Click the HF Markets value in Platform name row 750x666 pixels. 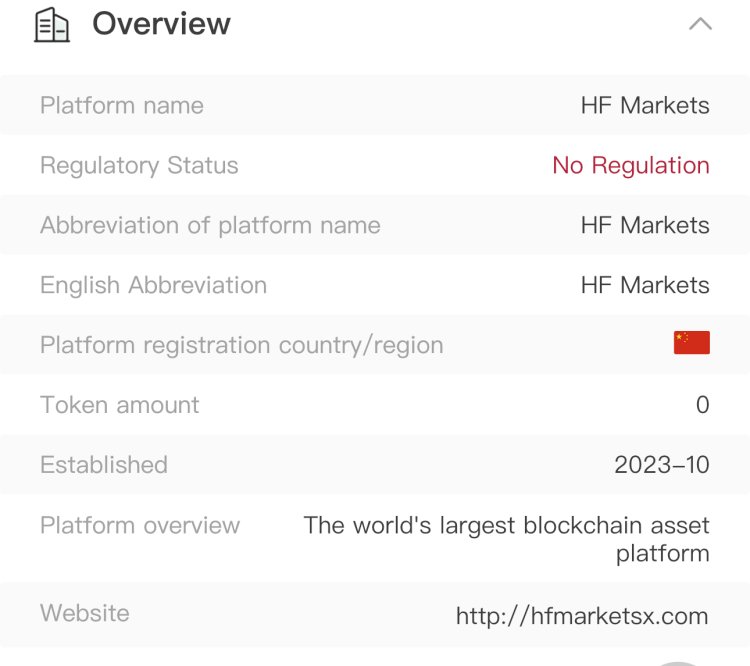645,105
